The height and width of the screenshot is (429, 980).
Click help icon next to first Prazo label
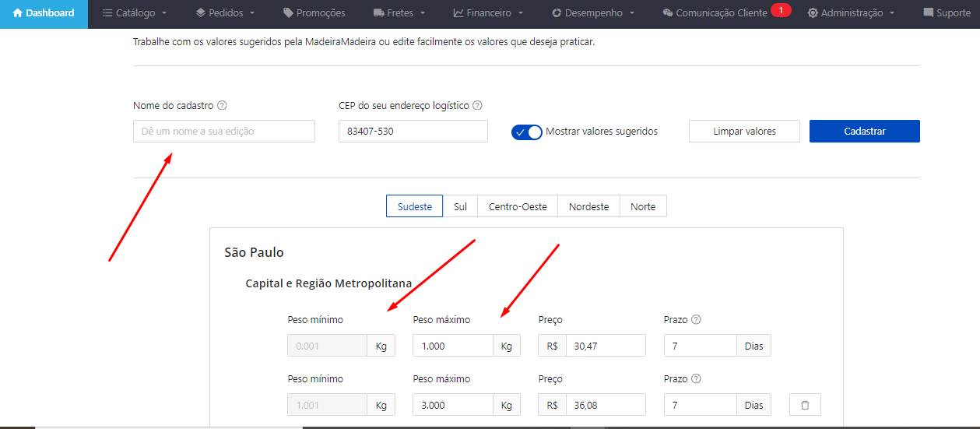coord(696,320)
